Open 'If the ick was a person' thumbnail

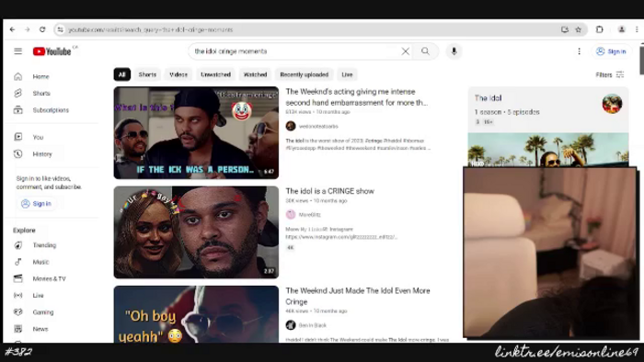coord(196,133)
